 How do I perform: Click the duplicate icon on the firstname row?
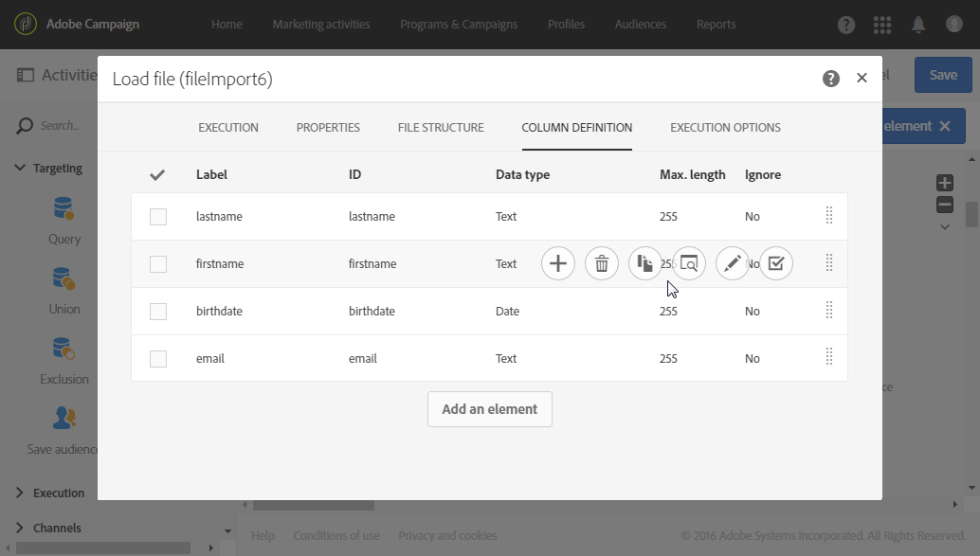click(645, 264)
